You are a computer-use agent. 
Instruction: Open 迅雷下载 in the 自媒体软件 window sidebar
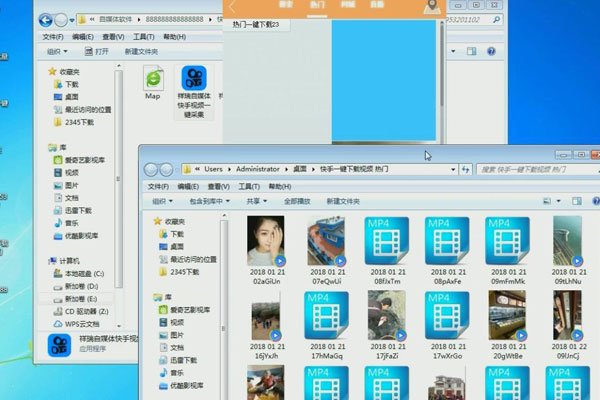(x=73, y=211)
